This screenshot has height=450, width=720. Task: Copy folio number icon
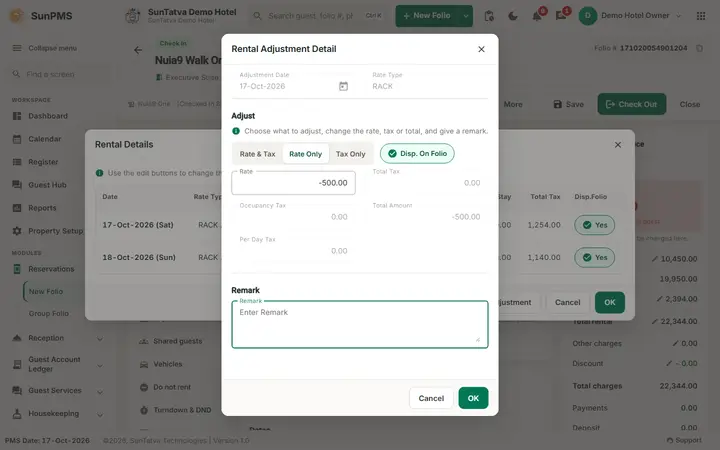coord(699,48)
